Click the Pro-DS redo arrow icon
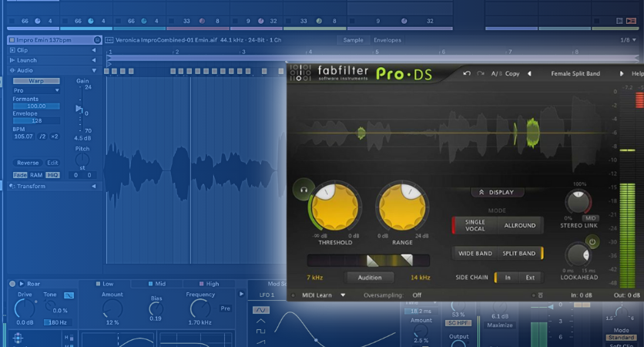 [x=481, y=74]
